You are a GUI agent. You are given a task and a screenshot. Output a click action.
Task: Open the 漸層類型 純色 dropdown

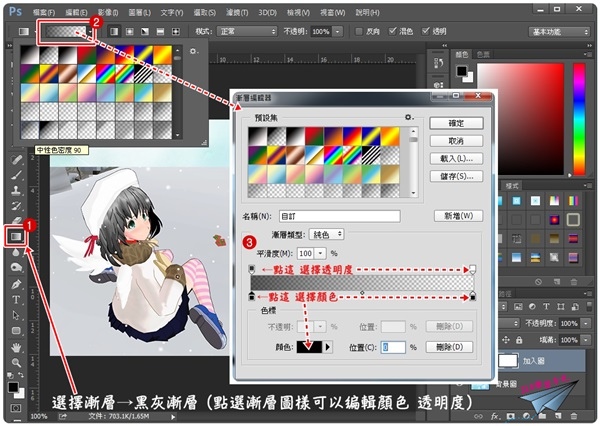326,234
